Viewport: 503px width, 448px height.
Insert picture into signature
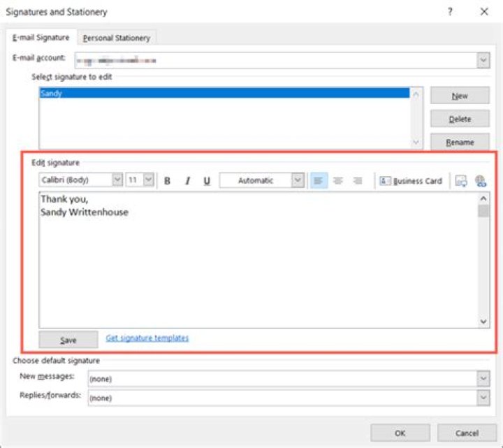pos(461,181)
